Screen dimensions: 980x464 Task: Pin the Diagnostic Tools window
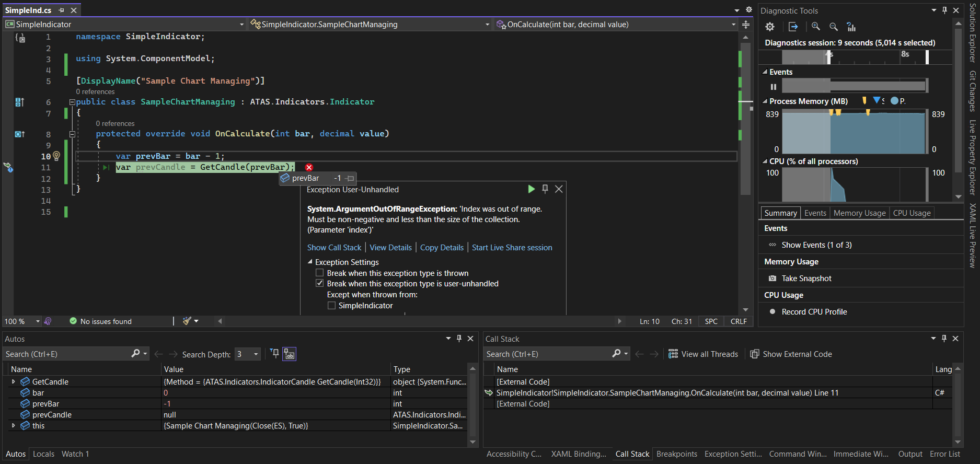click(944, 10)
